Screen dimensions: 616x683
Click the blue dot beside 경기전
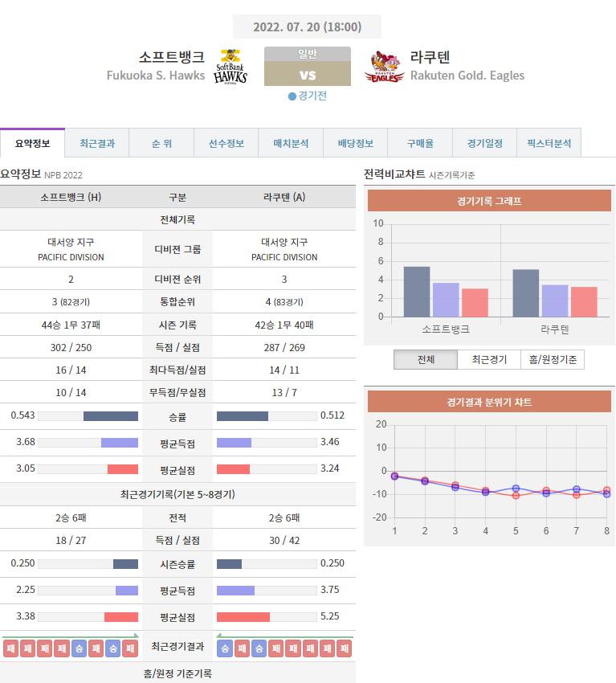point(292,96)
